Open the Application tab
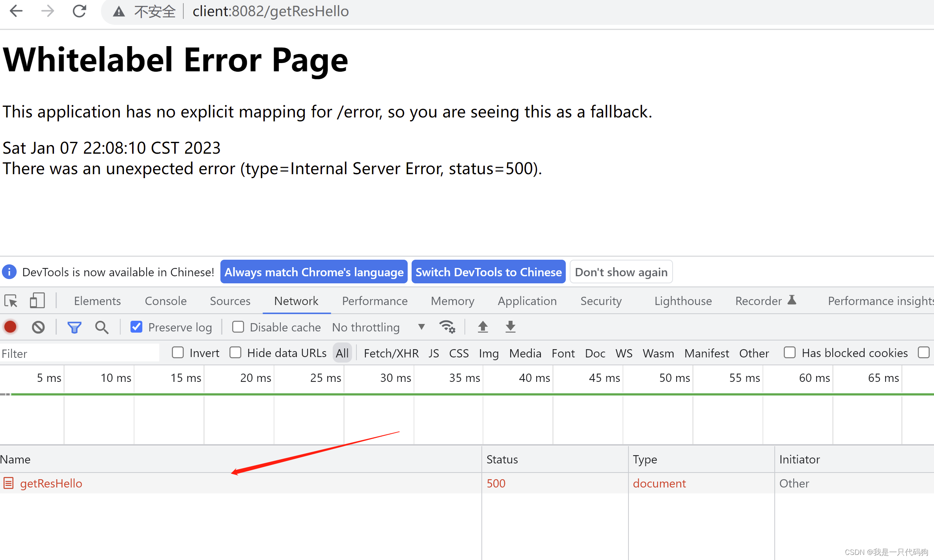 tap(527, 301)
